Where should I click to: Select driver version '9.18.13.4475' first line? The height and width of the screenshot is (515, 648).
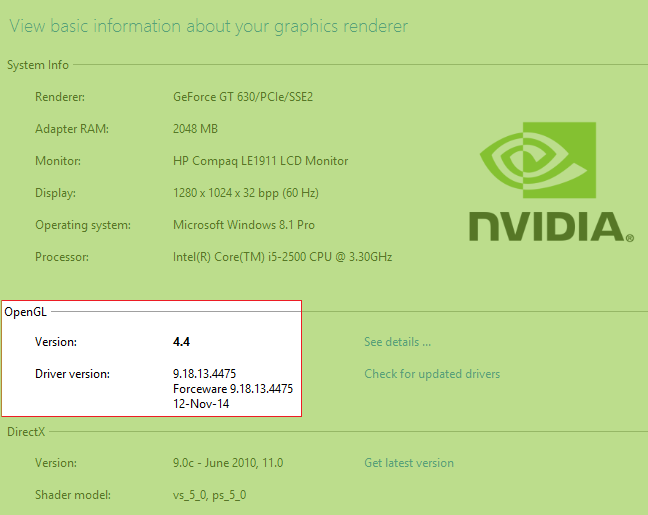pos(205,374)
